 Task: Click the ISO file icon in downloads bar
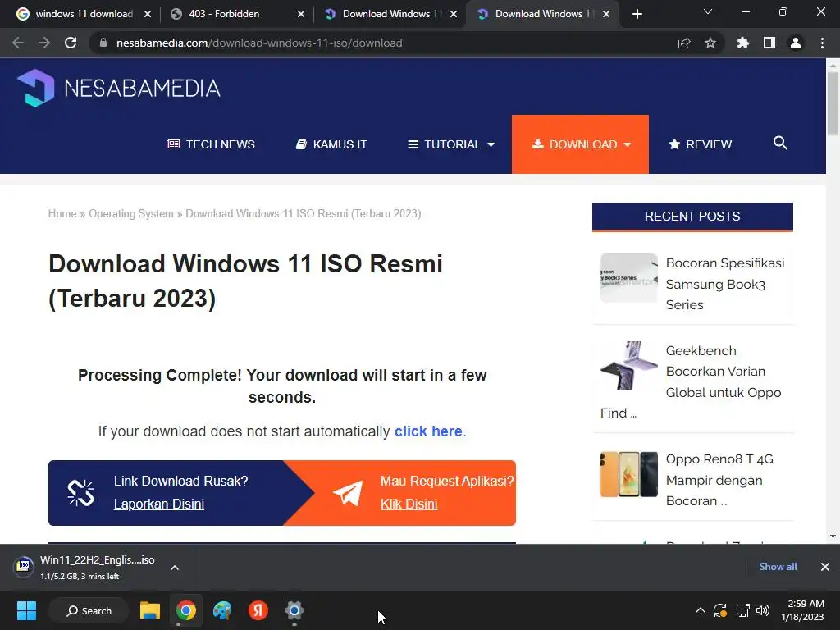[24, 566]
